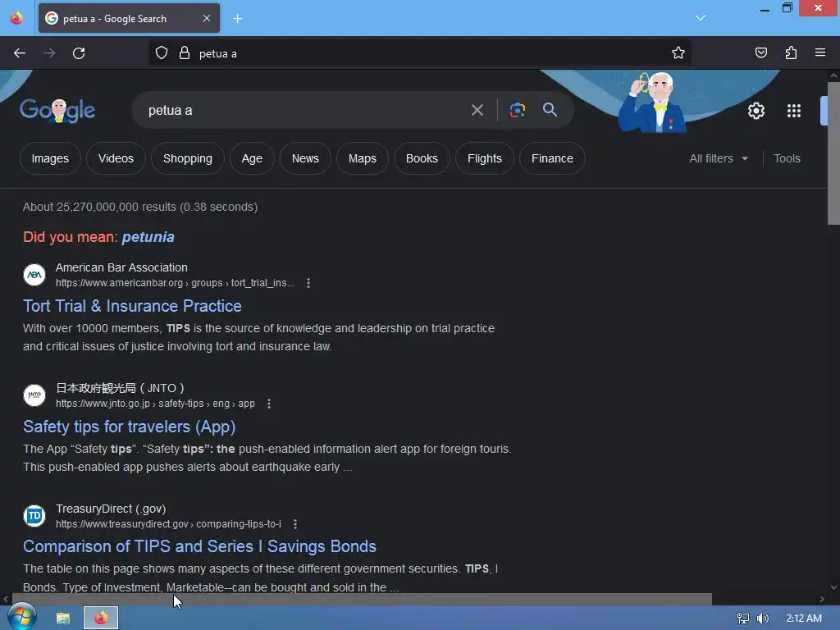
Task: Select the Finance filter chip
Action: (x=552, y=158)
